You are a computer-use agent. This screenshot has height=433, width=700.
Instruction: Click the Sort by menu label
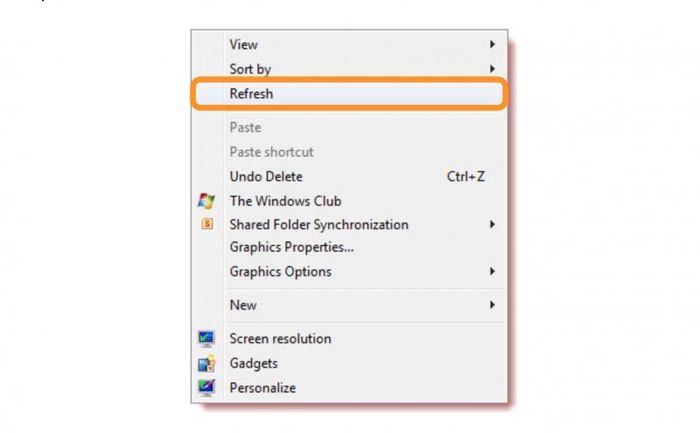[250, 69]
